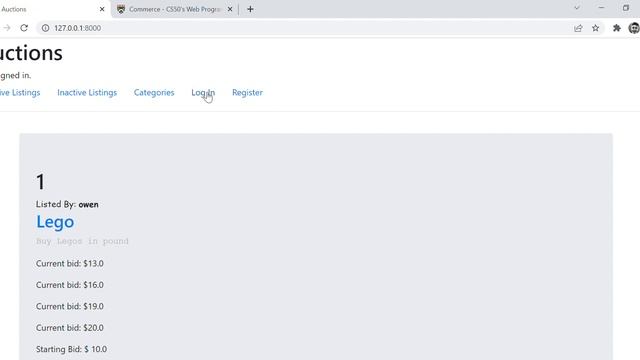Viewport: 640px width, 360px height.
Task: Browse the Categories page
Action: click(x=154, y=93)
